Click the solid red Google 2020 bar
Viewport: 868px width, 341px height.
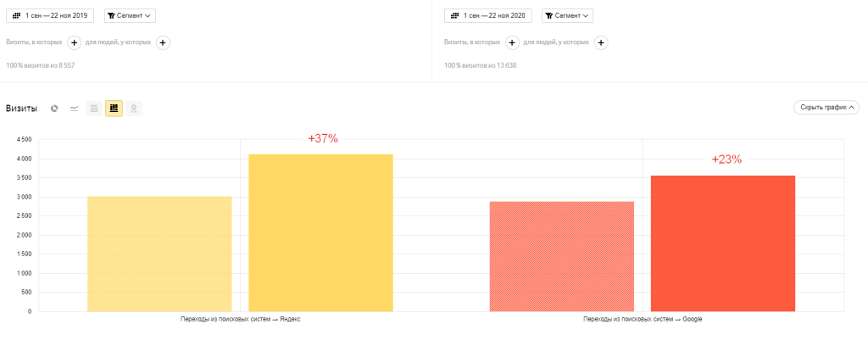(723, 243)
